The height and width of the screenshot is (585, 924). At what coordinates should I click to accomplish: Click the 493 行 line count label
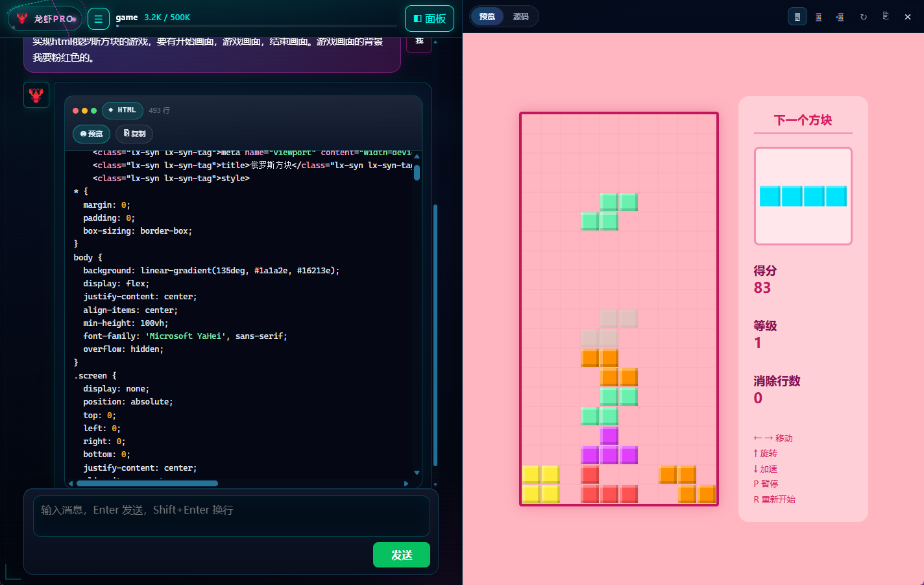[160, 110]
